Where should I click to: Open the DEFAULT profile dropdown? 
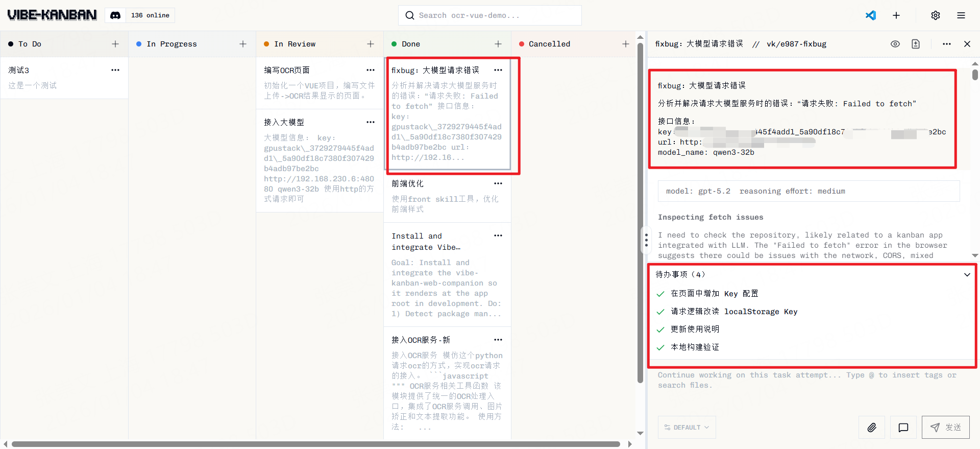click(687, 428)
